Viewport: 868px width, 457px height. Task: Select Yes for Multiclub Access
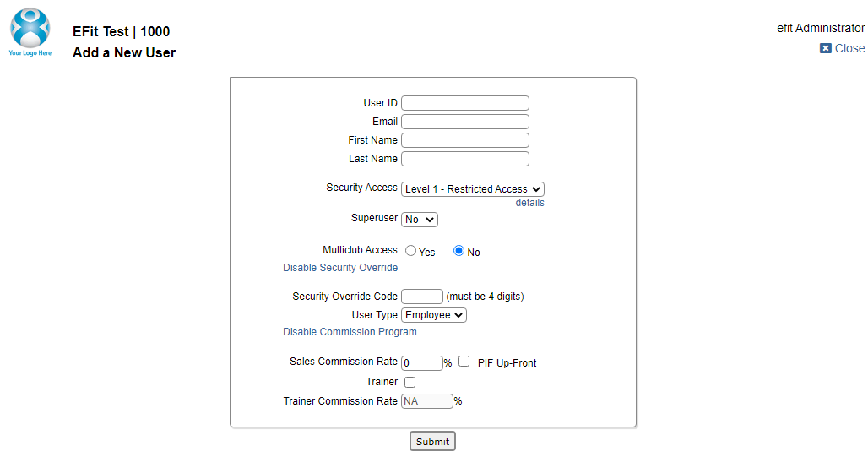point(410,251)
